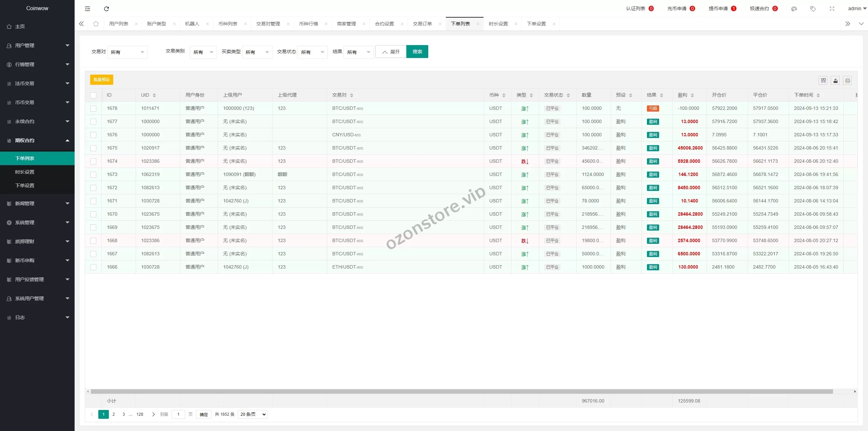868x431 pixels.
Task: Open the theme palette icon
Action: click(794, 9)
